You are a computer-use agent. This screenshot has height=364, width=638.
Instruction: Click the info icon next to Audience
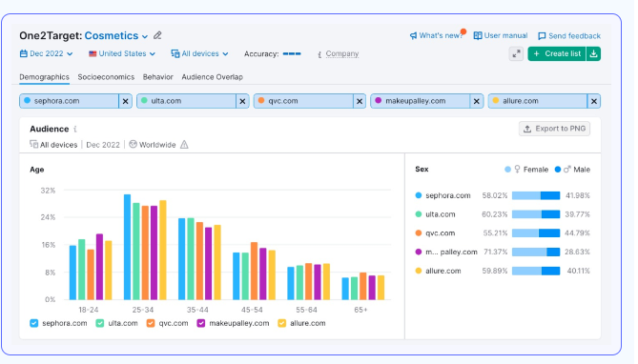pyautogui.click(x=75, y=129)
